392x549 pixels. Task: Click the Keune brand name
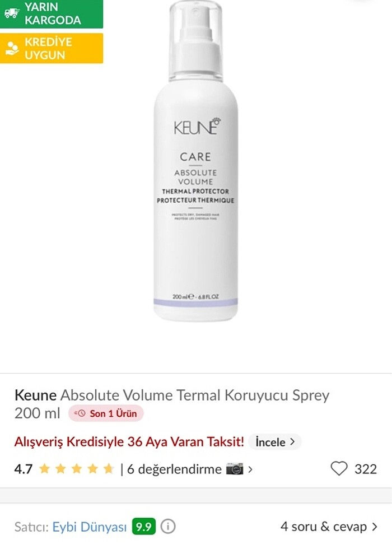tap(35, 395)
